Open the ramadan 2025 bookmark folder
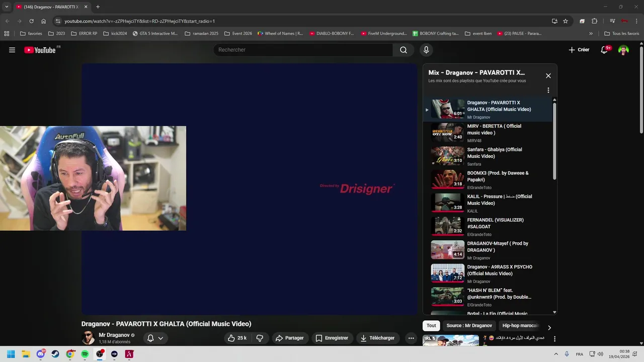 201,34
